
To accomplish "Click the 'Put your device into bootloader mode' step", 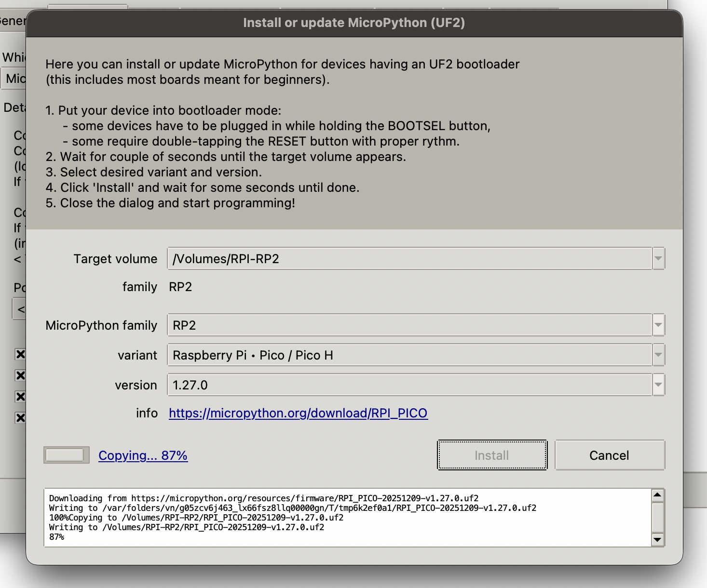I will 163,110.
